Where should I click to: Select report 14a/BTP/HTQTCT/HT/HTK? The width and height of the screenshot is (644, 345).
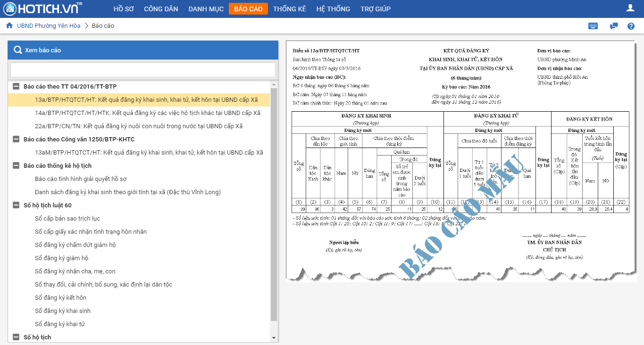point(147,113)
